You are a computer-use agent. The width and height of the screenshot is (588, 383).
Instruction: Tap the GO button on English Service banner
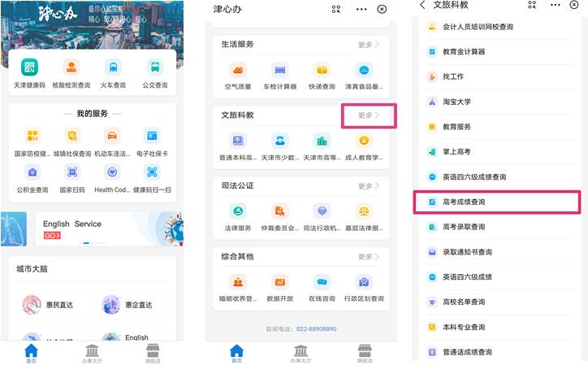53,236
